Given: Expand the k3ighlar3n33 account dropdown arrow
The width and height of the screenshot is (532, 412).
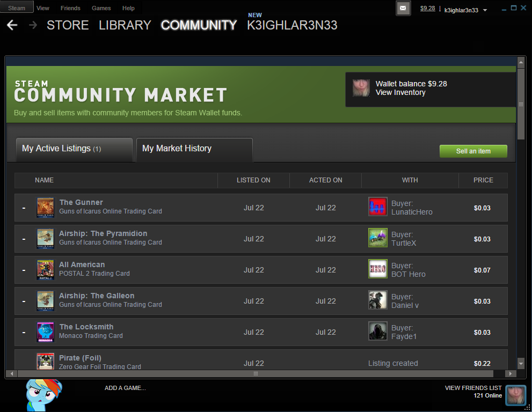Looking at the screenshot, I should point(485,10).
